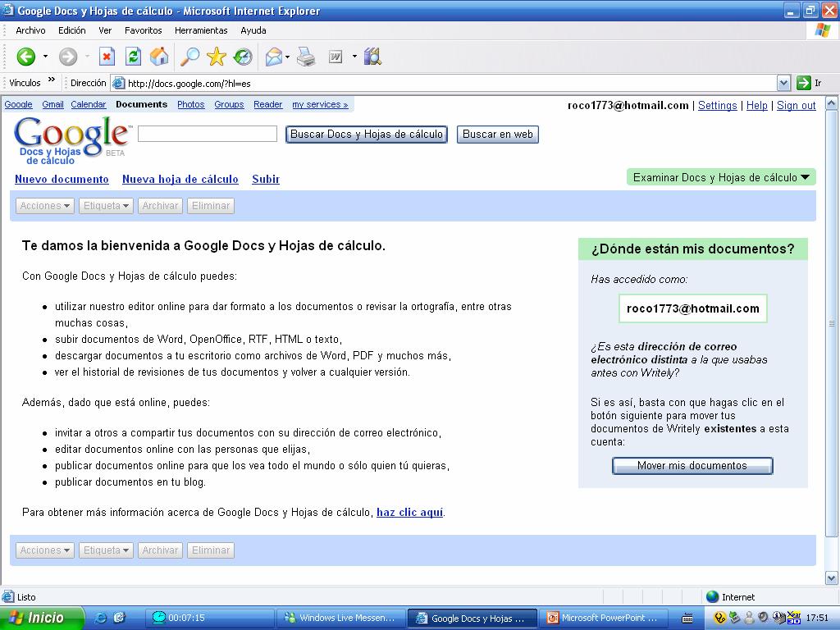Open the Calendar link

(89, 104)
